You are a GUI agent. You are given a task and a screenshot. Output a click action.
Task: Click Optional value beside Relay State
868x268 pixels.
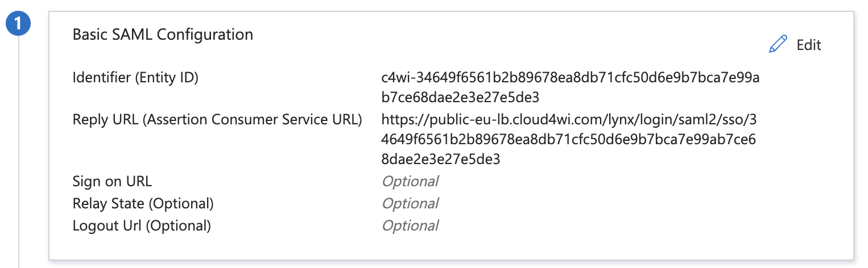click(x=410, y=203)
